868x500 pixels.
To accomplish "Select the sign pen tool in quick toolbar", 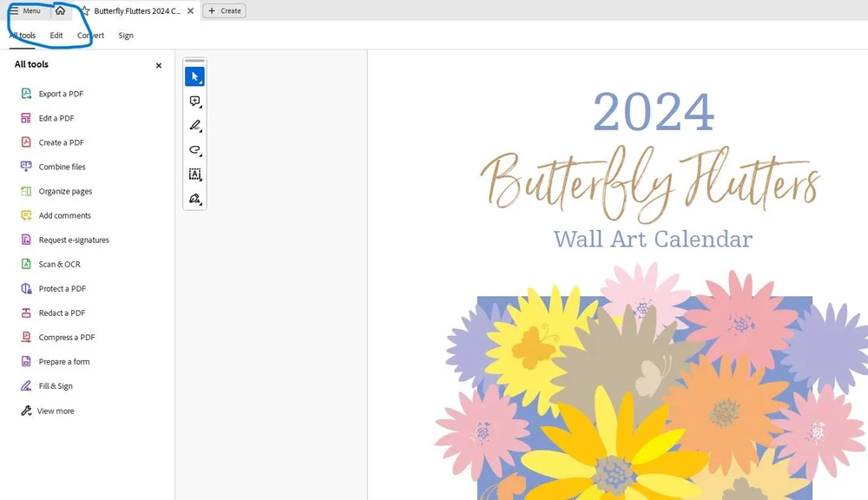I will pyautogui.click(x=194, y=199).
